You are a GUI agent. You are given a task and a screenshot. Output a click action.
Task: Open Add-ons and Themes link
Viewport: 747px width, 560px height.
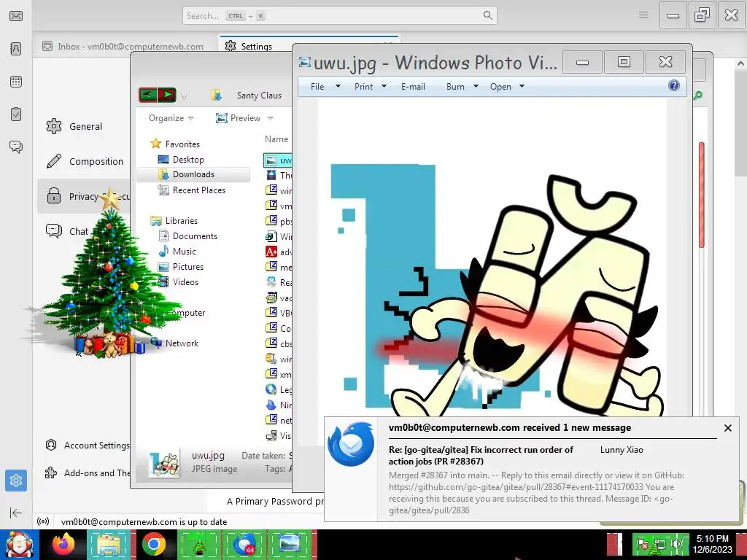coord(88,472)
